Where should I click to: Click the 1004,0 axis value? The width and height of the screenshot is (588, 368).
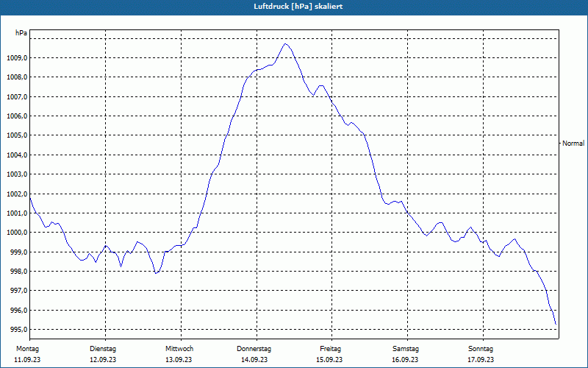[17, 155]
